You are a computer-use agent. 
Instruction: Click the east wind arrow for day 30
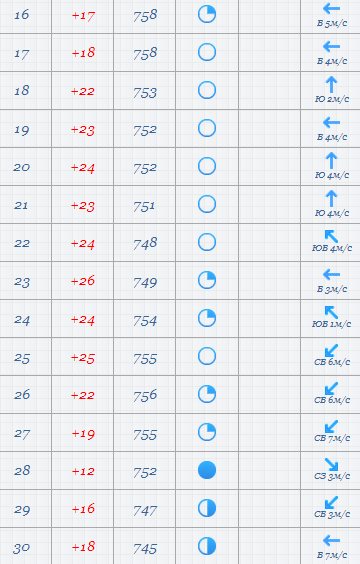click(x=331, y=540)
